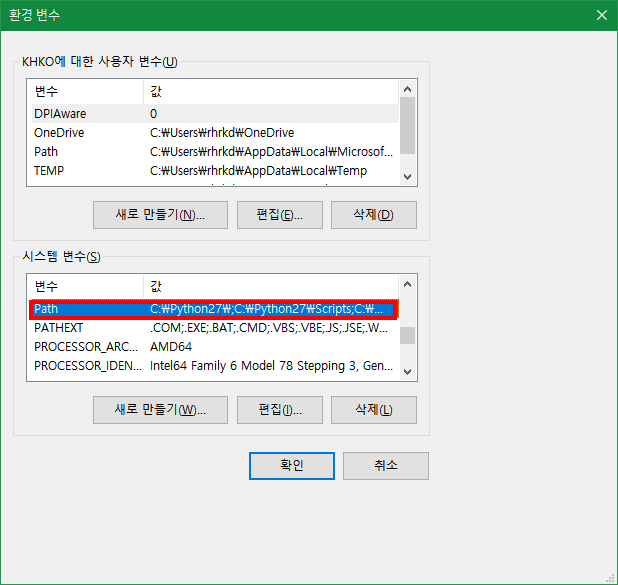Click the .COM;.EXE;.BAT value cell
This screenshot has width=618, height=585.
pos(269,328)
